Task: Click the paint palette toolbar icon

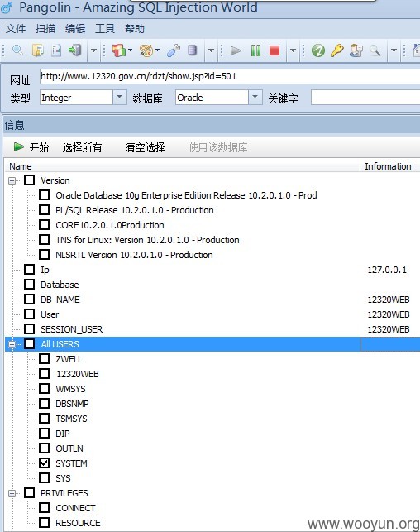Action: pos(146,50)
